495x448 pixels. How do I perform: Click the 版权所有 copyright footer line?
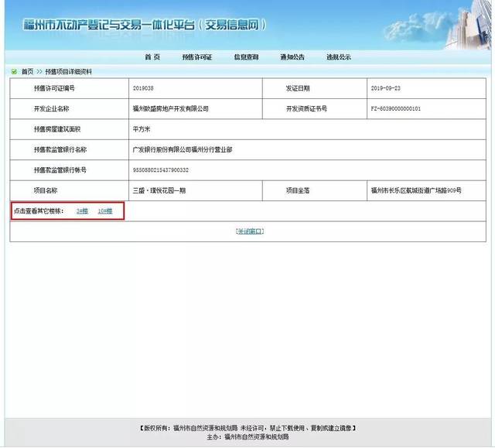pos(247,428)
